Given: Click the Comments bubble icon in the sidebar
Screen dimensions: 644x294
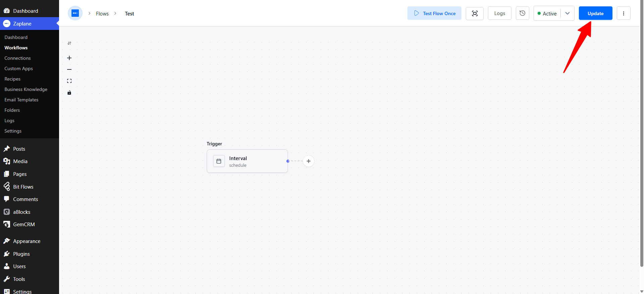Looking at the screenshot, I should (7, 199).
